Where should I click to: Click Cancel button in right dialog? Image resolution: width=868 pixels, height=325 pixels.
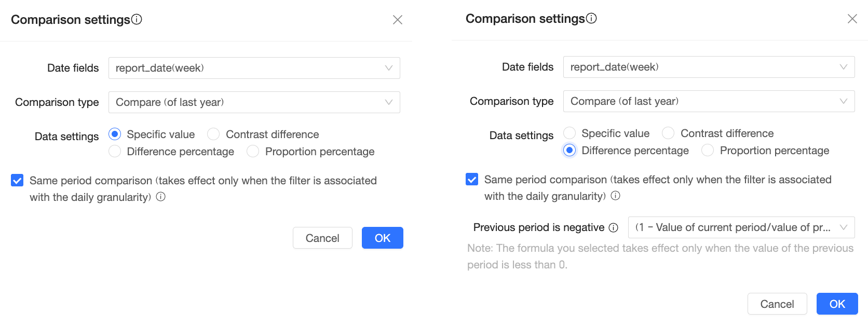777,304
